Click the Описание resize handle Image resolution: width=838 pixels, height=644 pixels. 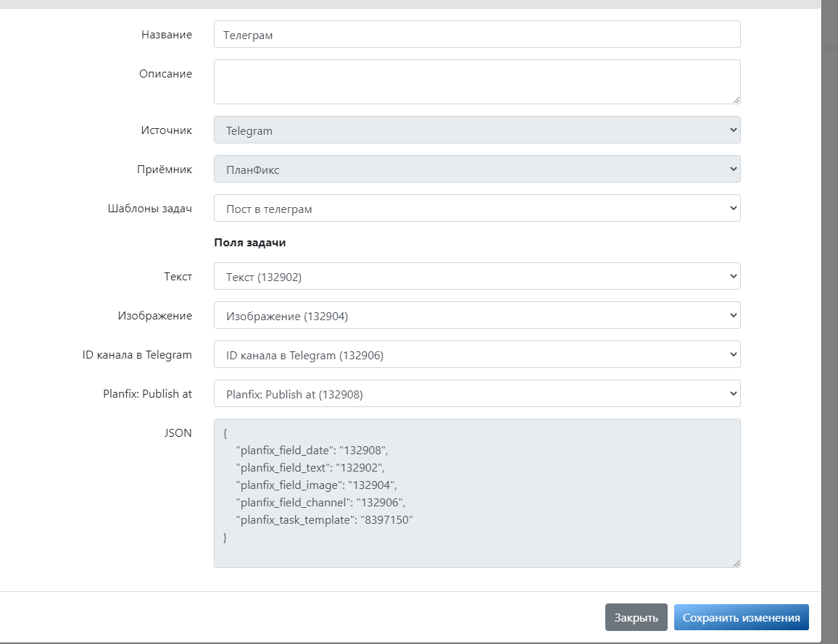pos(737,100)
